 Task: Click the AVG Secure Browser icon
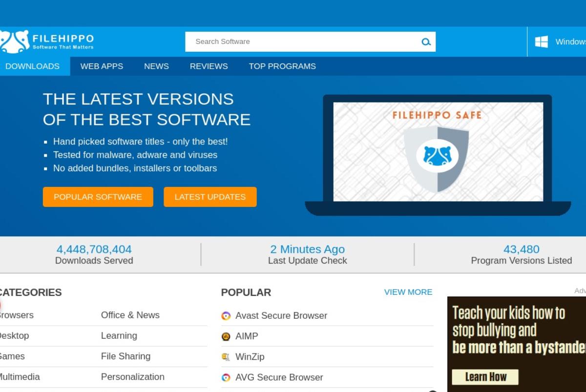tap(226, 377)
